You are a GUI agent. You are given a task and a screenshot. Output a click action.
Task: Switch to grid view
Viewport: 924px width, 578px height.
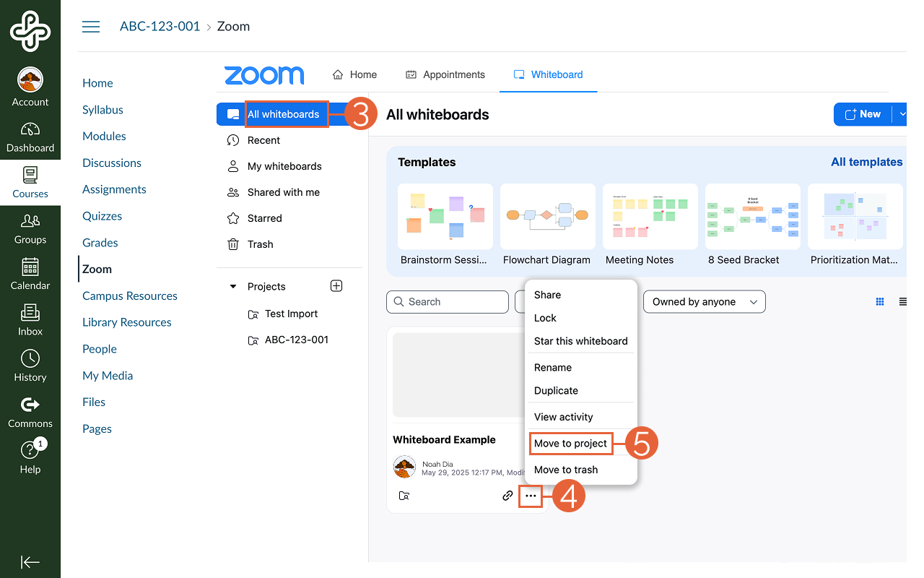pos(880,302)
